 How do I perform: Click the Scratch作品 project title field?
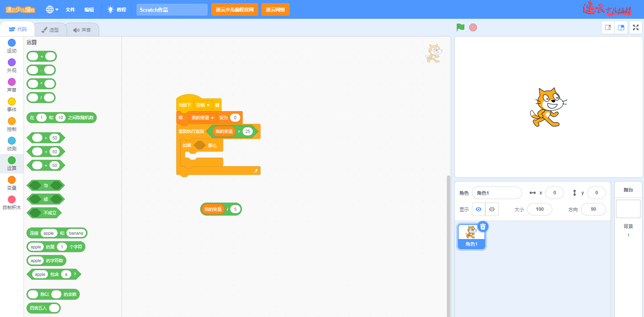point(172,9)
